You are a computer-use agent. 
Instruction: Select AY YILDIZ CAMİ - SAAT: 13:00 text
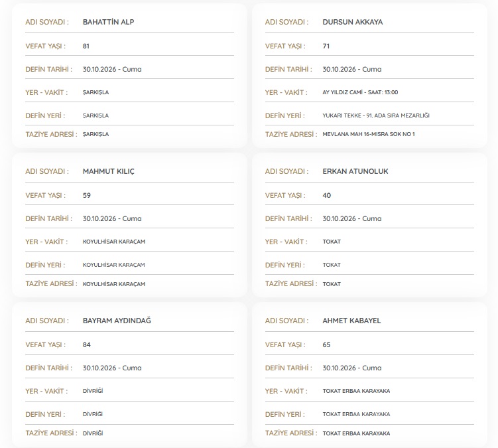pos(360,92)
